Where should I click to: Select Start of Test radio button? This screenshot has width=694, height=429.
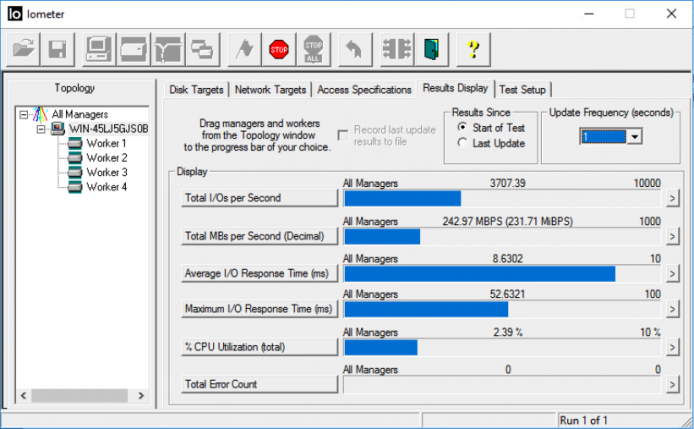coord(462,128)
